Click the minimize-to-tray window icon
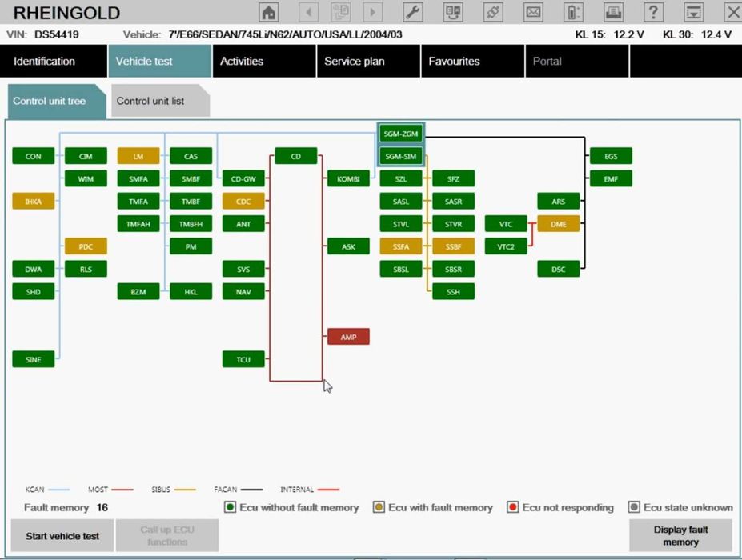This screenshot has width=742, height=560. pos(693,12)
